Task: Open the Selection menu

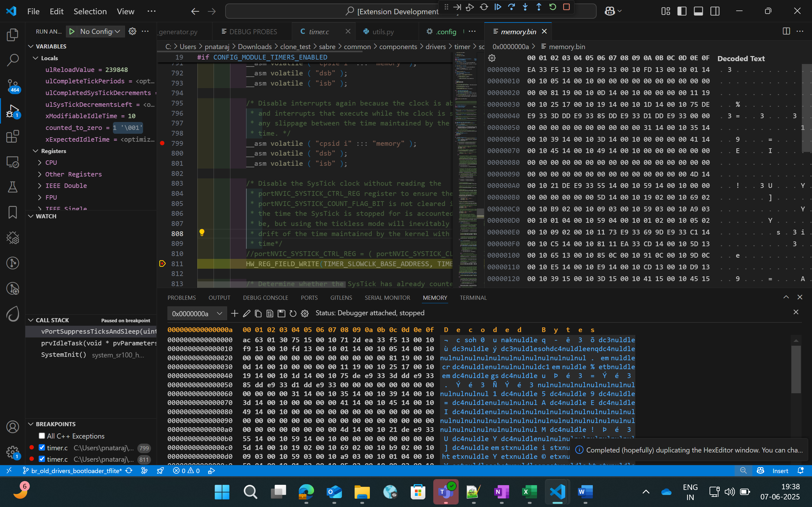Action: (90, 11)
